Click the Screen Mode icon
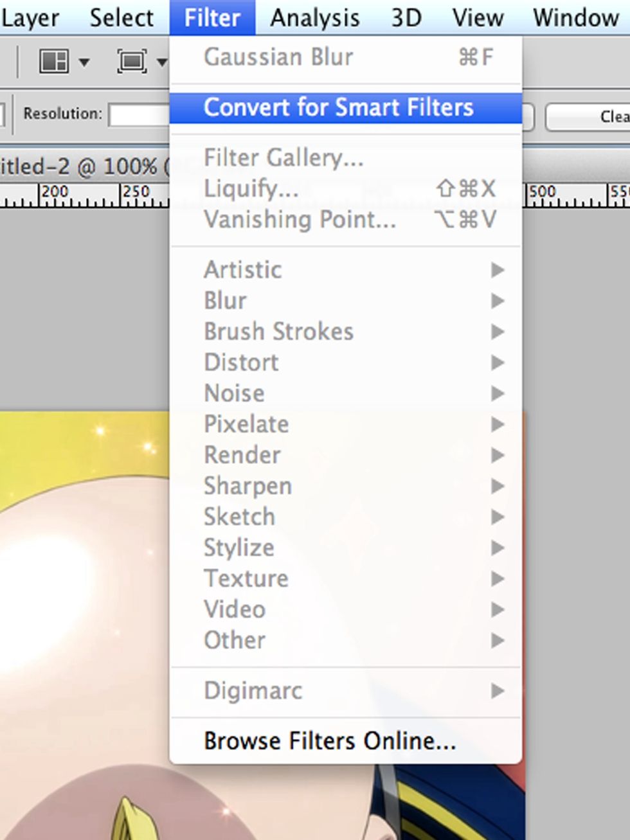The height and width of the screenshot is (840, 630). 133,60
